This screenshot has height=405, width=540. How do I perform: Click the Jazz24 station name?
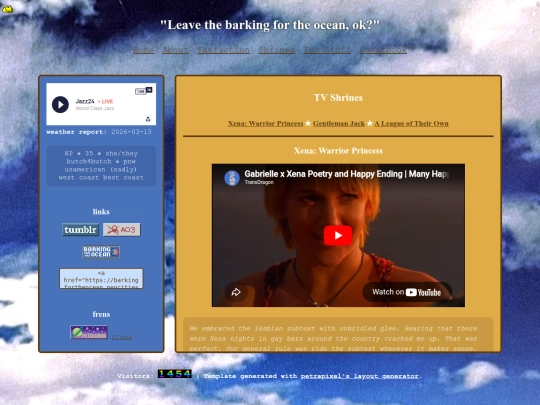click(x=85, y=101)
